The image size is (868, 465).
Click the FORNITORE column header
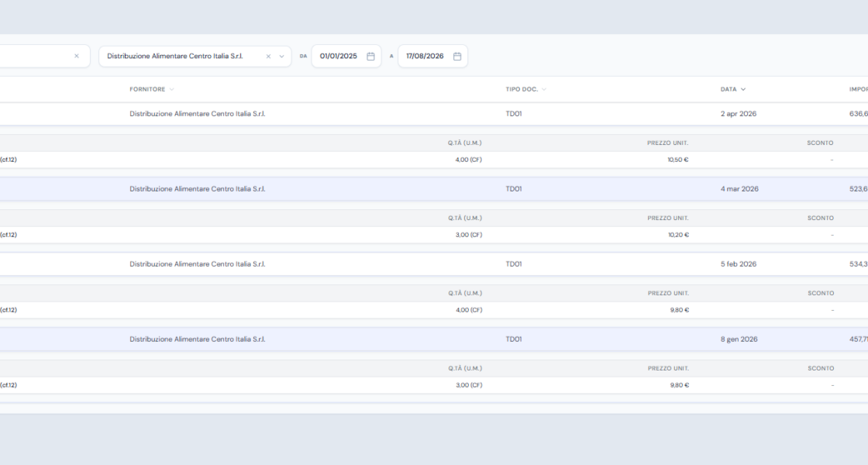pyautogui.click(x=147, y=89)
